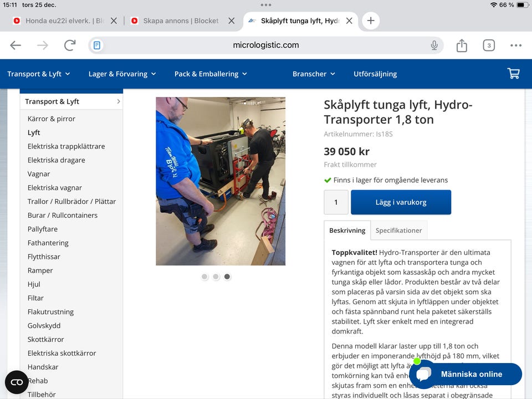
Task: Open the Handskar category
Action: [43, 367]
